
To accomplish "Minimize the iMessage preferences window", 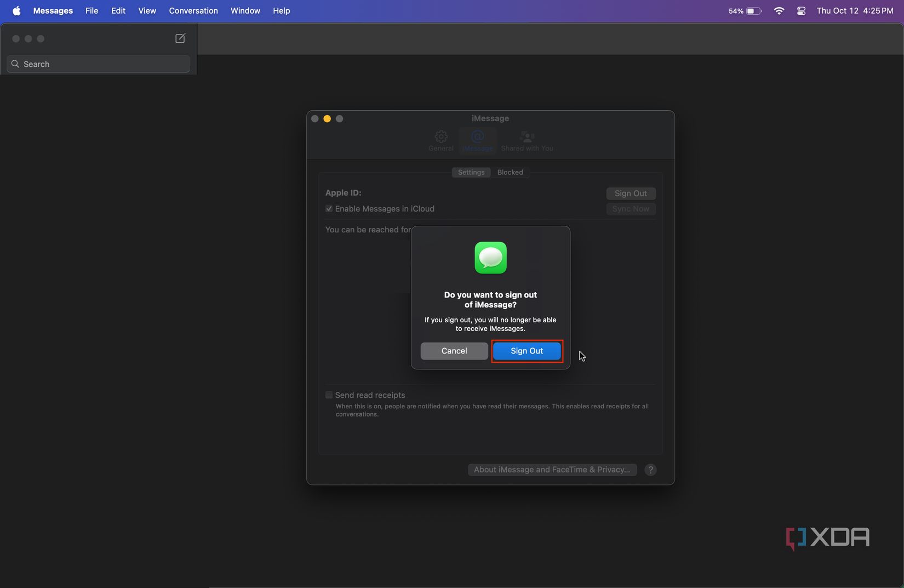I will pyautogui.click(x=327, y=118).
